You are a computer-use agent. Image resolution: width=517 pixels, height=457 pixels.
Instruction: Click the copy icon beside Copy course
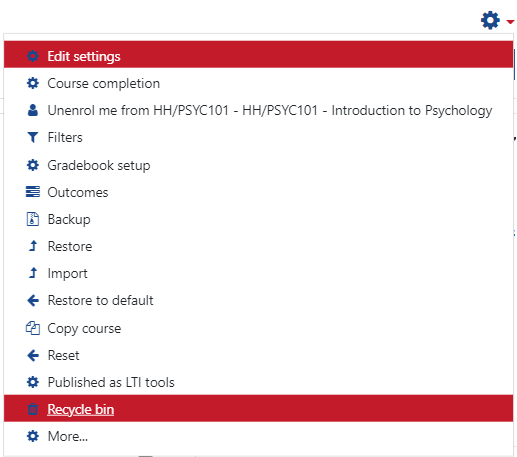coord(33,328)
